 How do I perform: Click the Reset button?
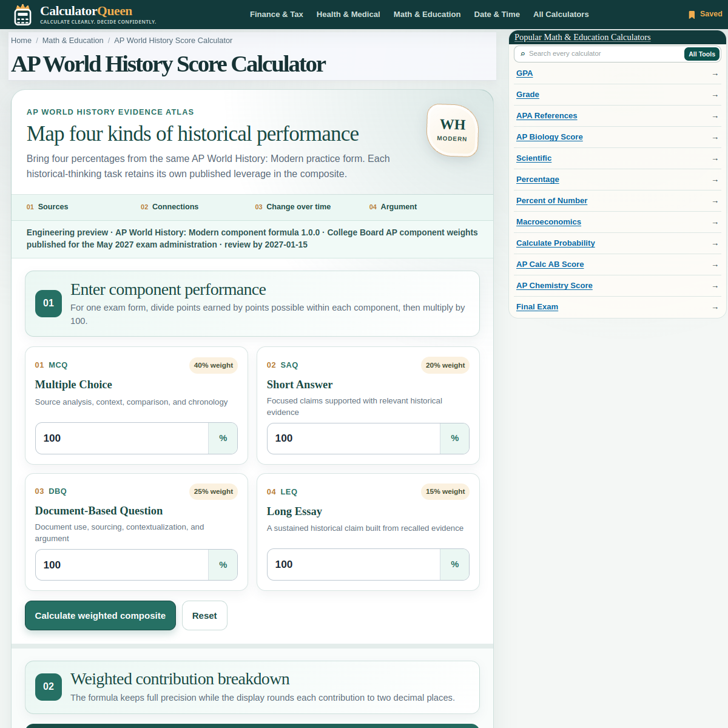pyautogui.click(x=204, y=616)
